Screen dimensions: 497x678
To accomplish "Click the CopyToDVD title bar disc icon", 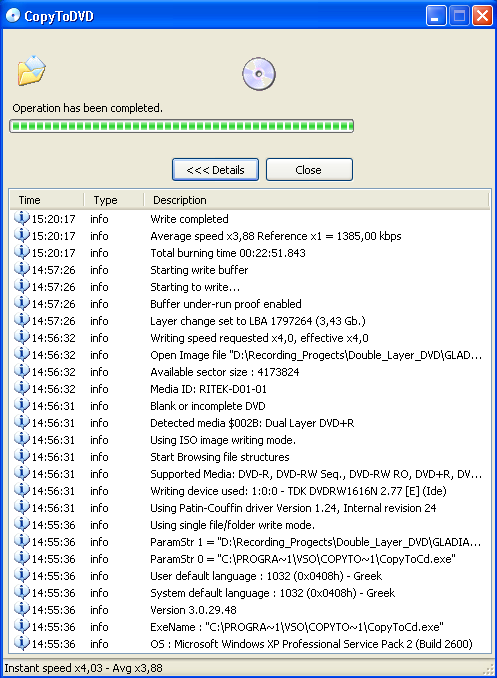I will 13,16.
